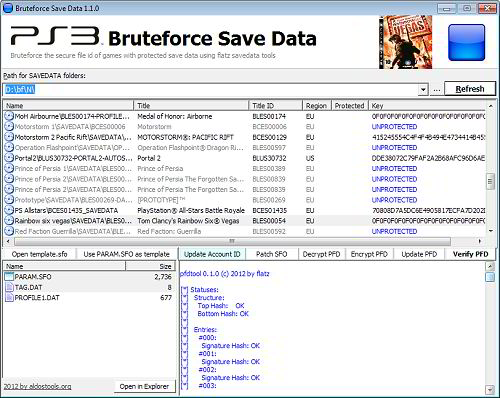Sort files by the lower Name header
Viewport: 500px width, 398px height.
pos(64,266)
